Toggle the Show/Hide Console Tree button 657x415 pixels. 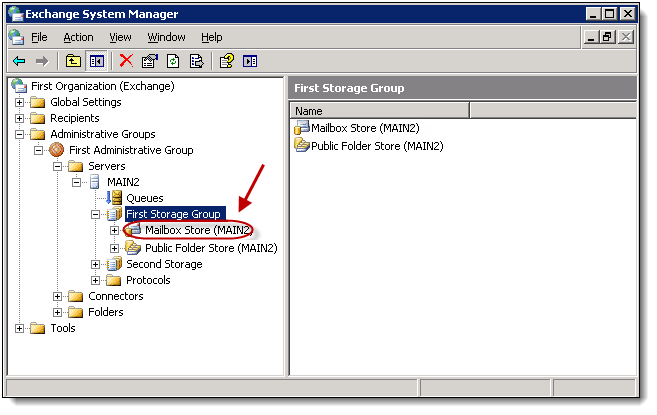[97, 61]
